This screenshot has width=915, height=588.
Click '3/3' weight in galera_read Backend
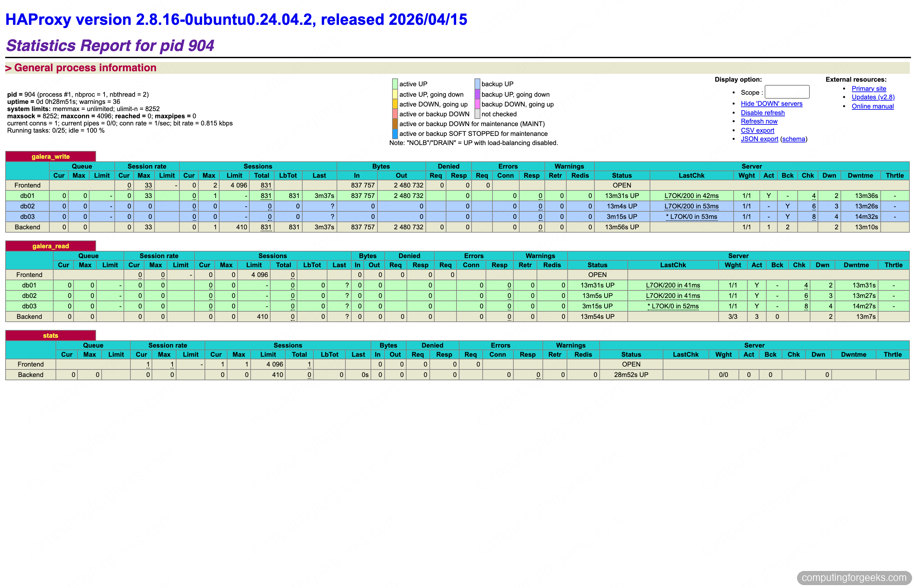(732, 317)
